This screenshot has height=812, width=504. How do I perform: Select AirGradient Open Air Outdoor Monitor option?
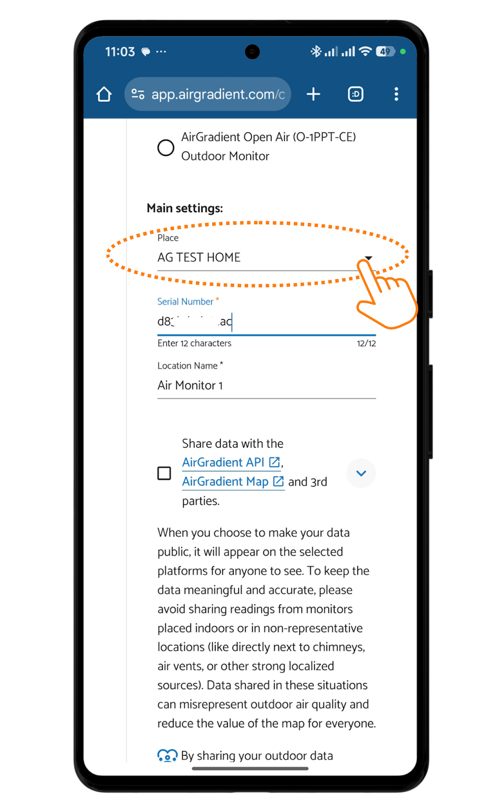(165, 148)
